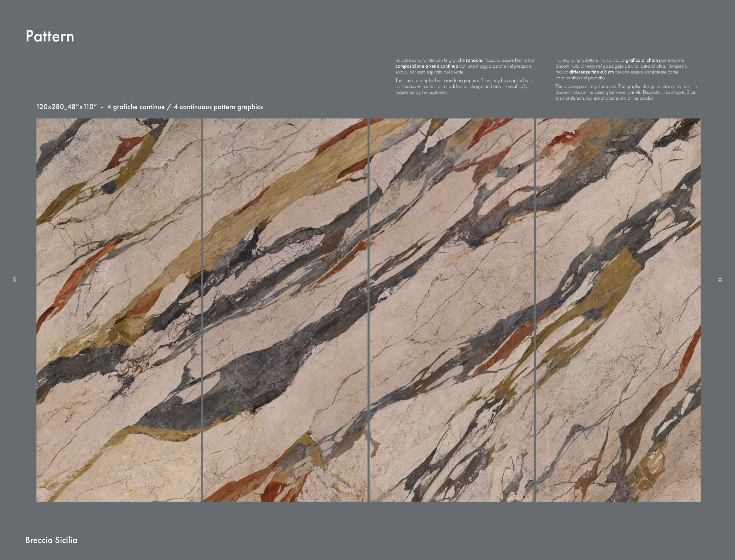Select the fourth marble slab panel
735x560 pixels.
tap(618, 310)
